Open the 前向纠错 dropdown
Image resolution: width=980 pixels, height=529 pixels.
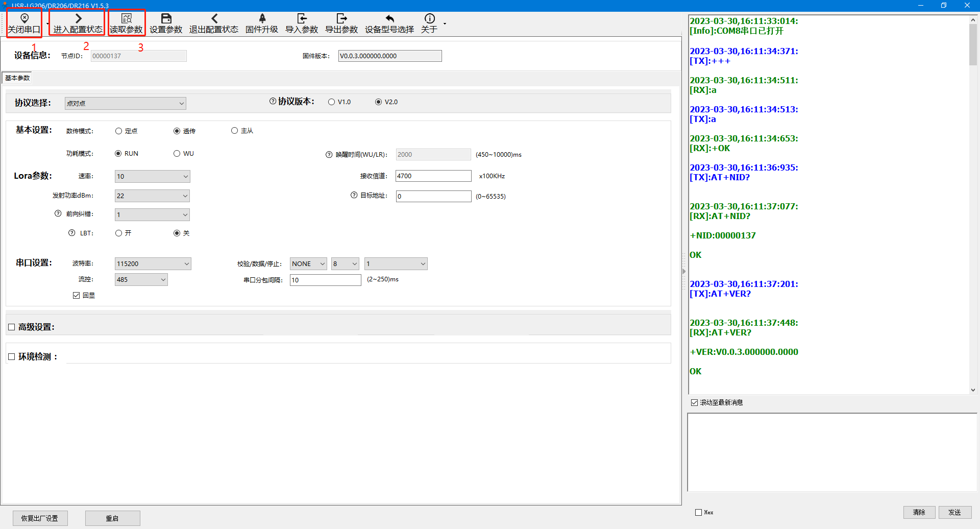[x=152, y=214]
